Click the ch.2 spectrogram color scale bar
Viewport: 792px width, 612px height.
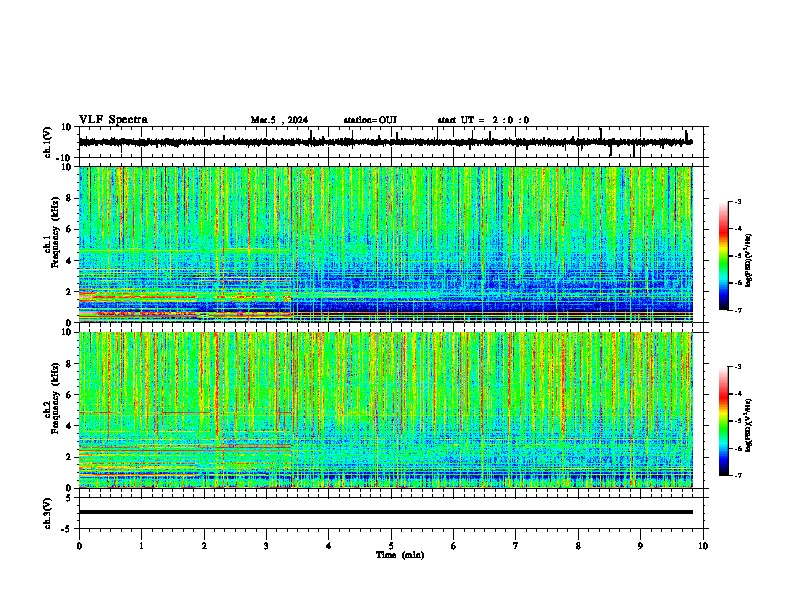(x=723, y=421)
